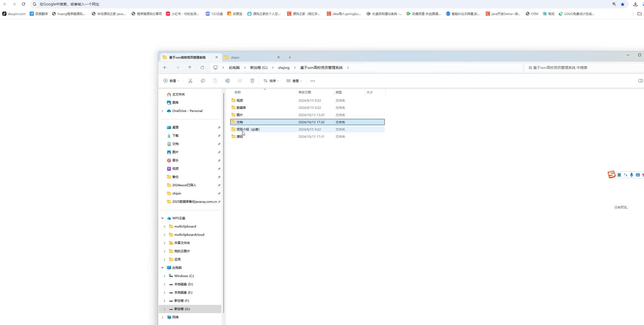Open the 查看 view dropdown
This screenshot has width=644, height=325.
(294, 81)
